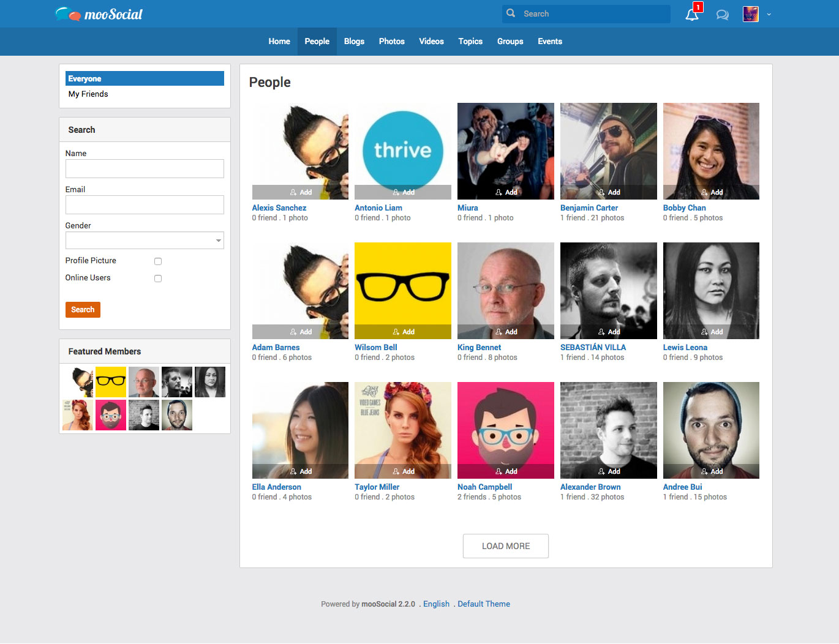Screen dimensions: 839x644
Task: Add King Bennet as friend
Action: click(x=506, y=332)
